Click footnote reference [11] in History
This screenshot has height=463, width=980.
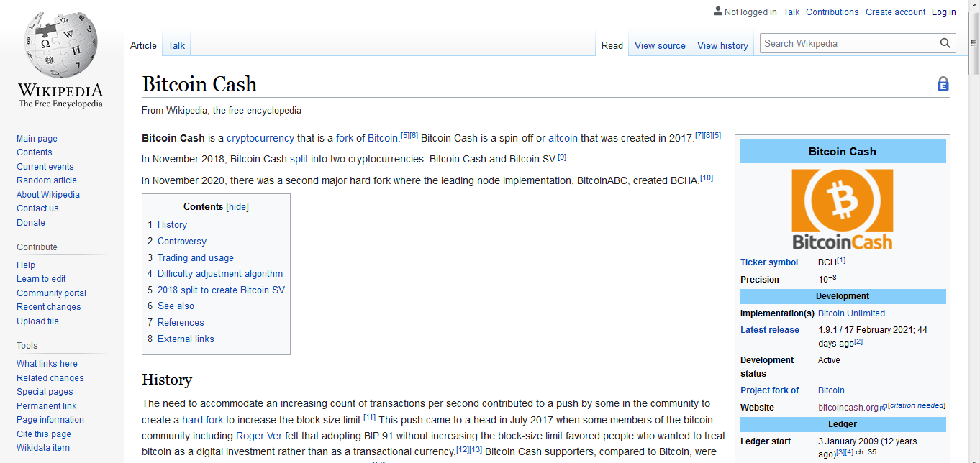pos(369,417)
